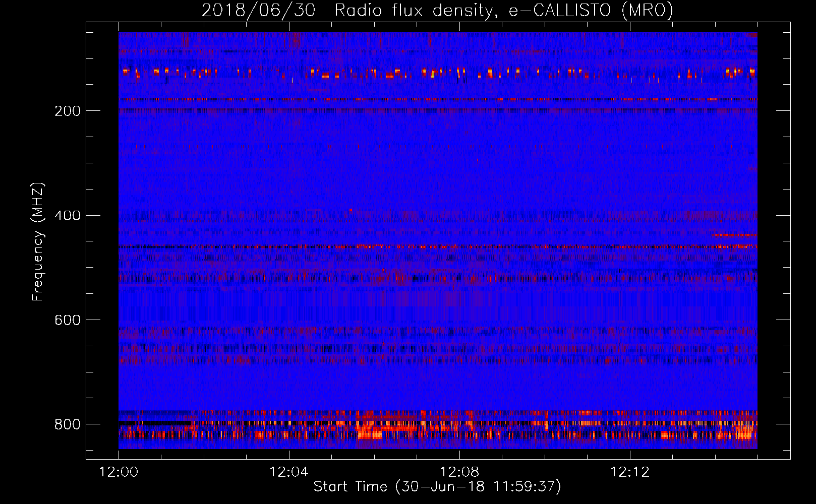Viewport: 816px width, 504px height.
Task: Click the plot title mentioning e-CALLISTO (MRO)
Action: coord(437,10)
